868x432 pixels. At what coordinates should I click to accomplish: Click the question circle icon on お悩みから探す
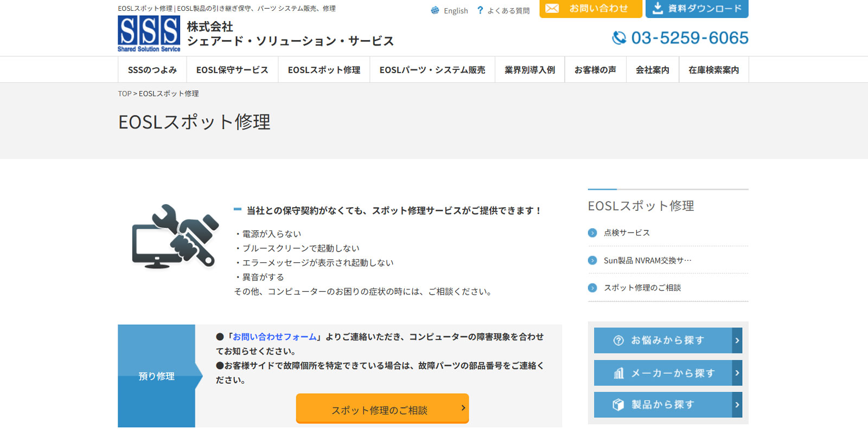click(x=618, y=340)
